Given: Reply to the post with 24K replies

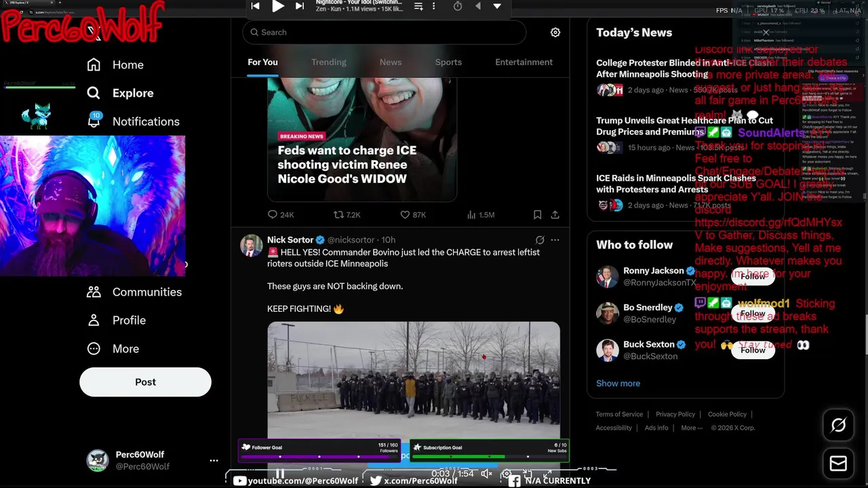Looking at the screenshot, I should 281,215.
